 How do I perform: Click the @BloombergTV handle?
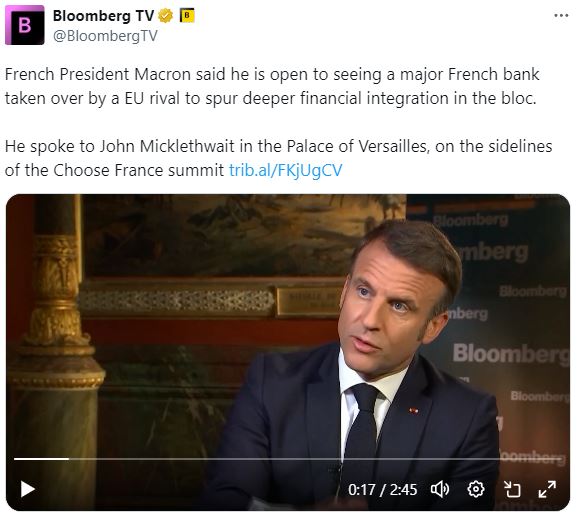(x=105, y=36)
